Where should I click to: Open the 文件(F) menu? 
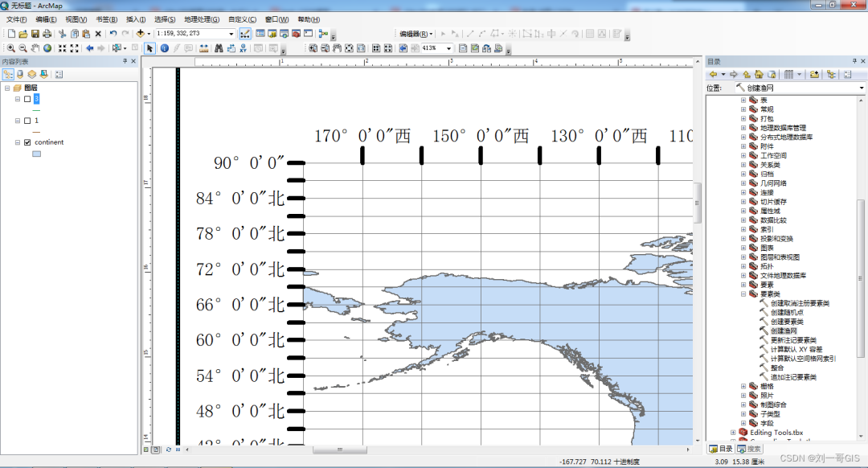point(17,19)
